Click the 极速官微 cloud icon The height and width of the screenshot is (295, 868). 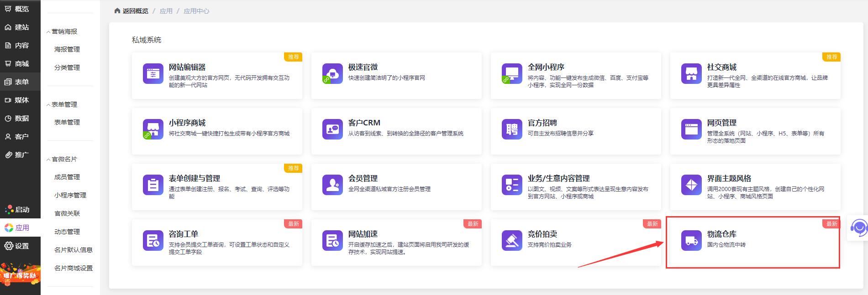click(332, 74)
